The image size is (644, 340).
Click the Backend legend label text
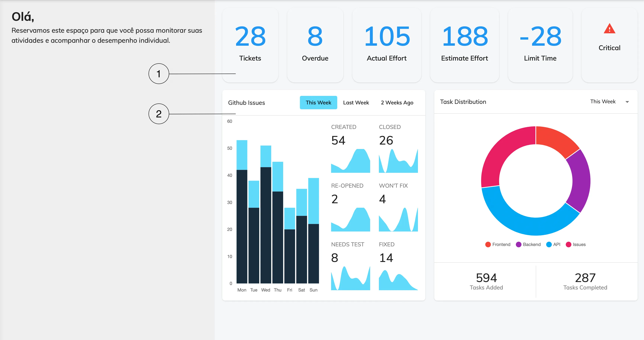tap(532, 244)
